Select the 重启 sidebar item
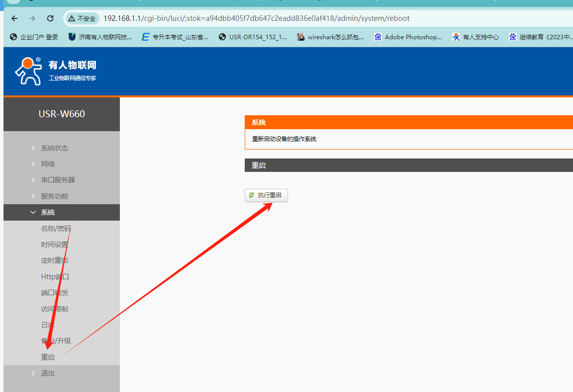The image size is (573, 392). [x=48, y=357]
